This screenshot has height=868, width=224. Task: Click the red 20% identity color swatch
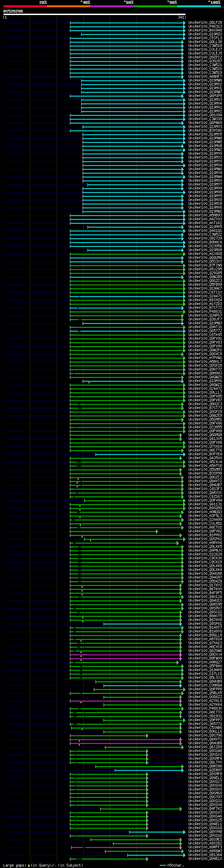25,6
